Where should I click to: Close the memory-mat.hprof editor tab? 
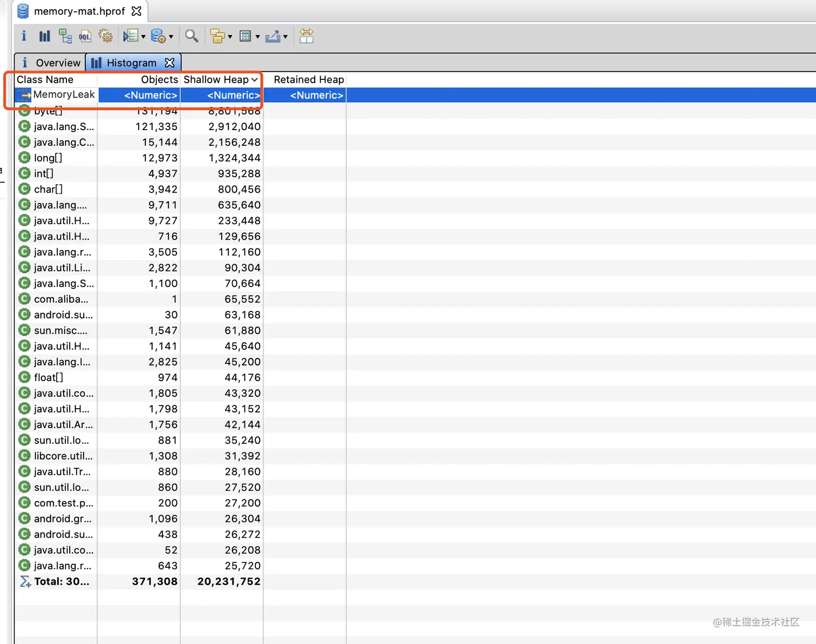coord(137,11)
